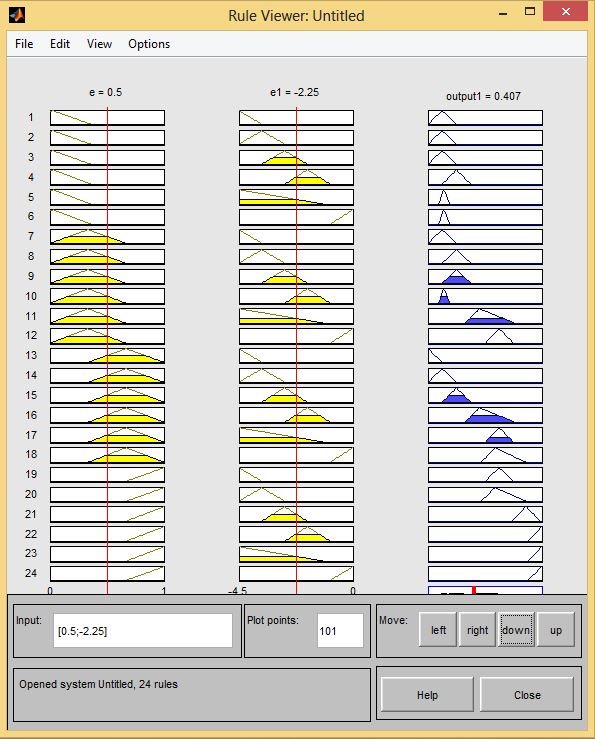Select rule number 20
The image size is (595, 739).
pos(31,494)
